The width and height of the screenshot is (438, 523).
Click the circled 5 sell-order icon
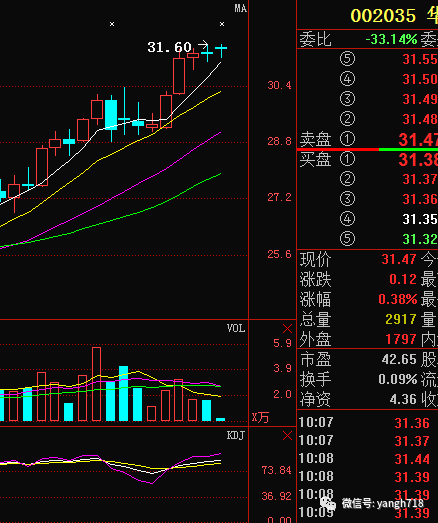[347, 59]
